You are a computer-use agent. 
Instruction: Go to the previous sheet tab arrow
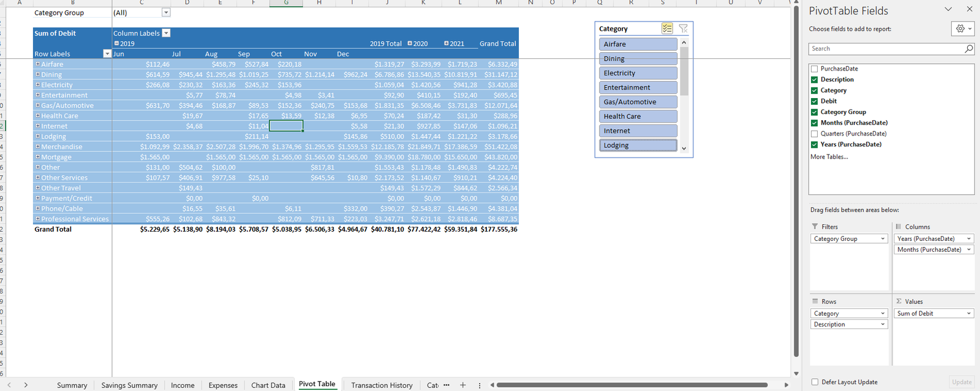(x=9, y=385)
